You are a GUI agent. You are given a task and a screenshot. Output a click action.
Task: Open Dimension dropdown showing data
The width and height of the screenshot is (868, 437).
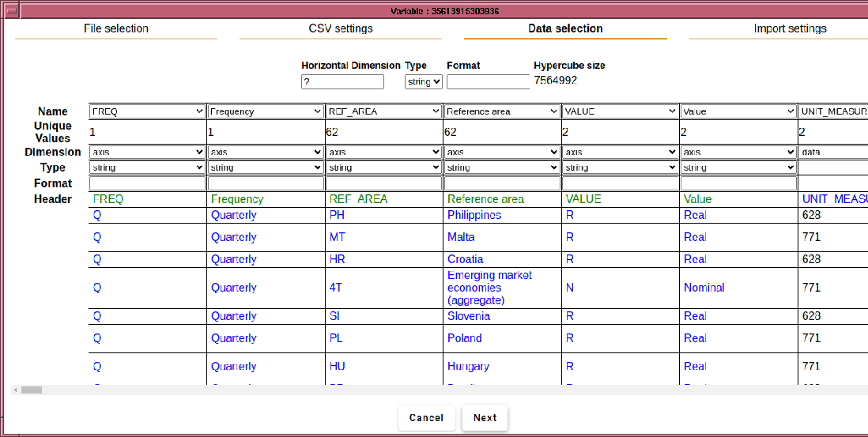pos(833,152)
